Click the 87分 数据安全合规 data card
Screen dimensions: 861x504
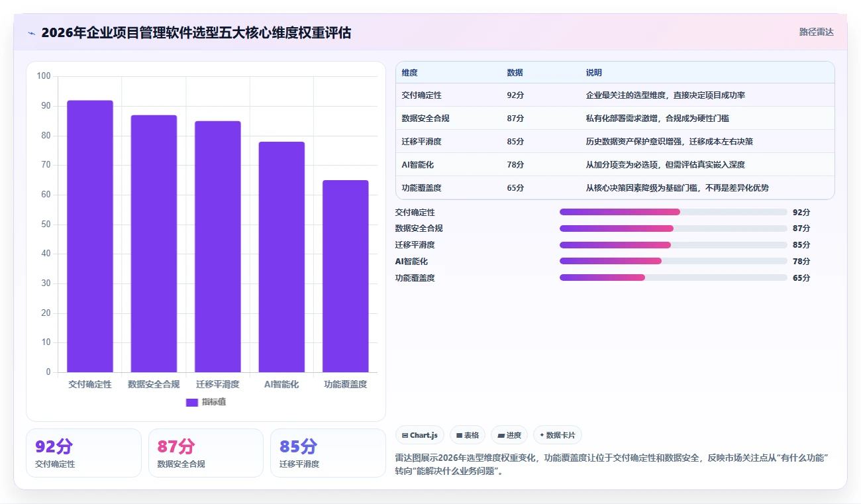[206, 453]
